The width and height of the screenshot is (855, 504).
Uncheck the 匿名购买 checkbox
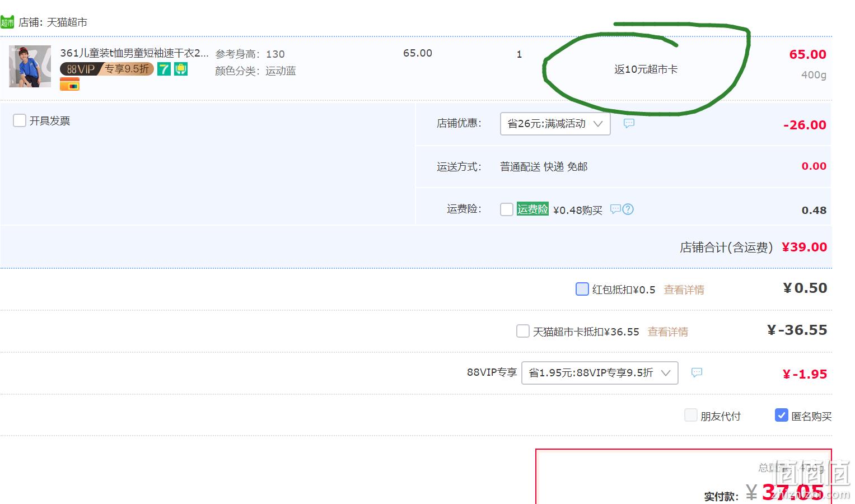(x=782, y=415)
